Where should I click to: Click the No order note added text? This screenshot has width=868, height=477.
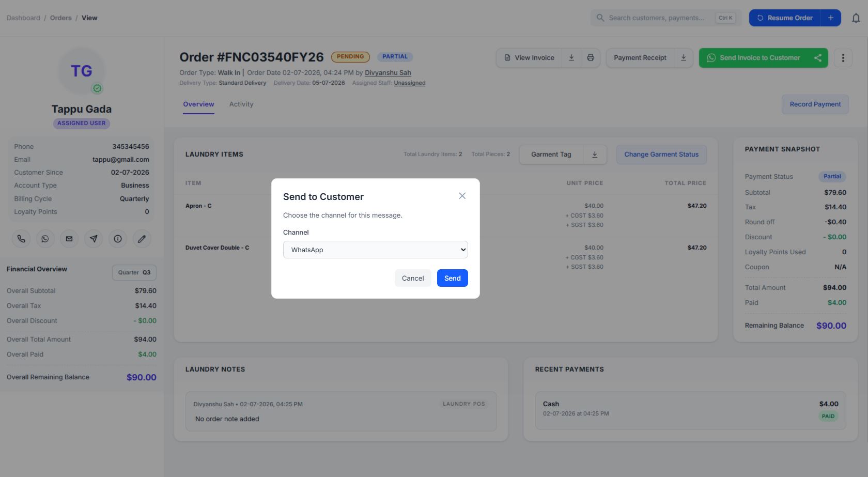[227, 419]
